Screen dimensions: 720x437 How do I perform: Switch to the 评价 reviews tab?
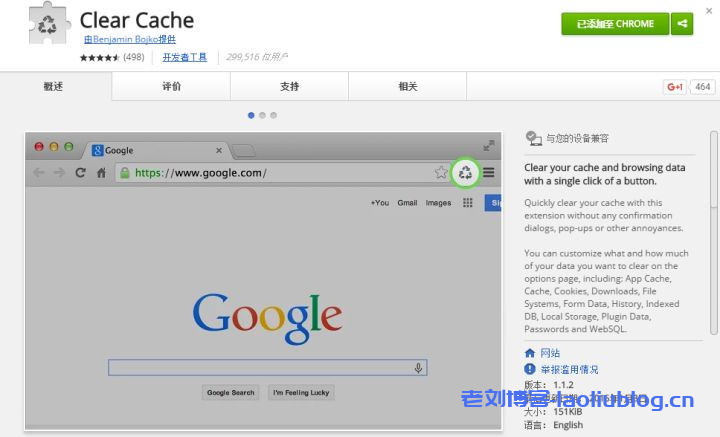pyautogui.click(x=171, y=86)
